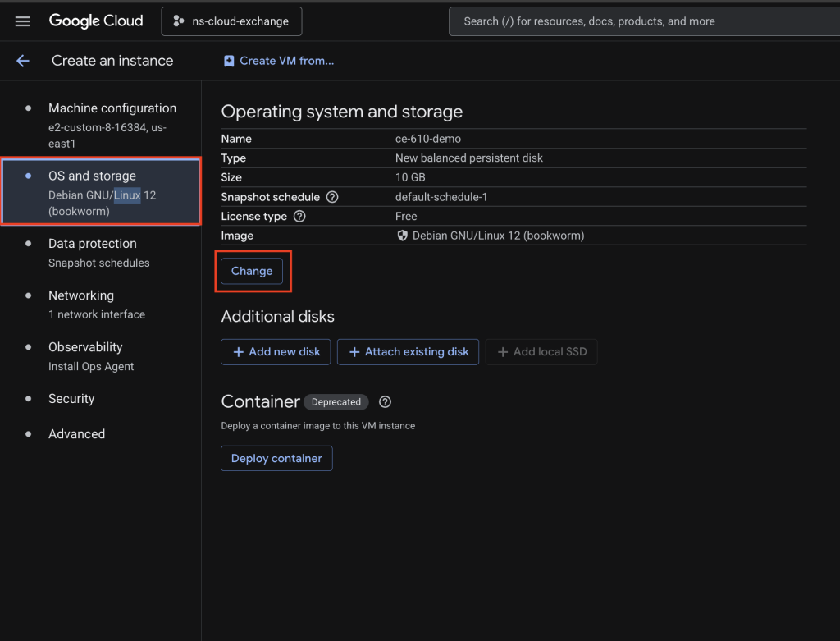Image resolution: width=840 pixels, height=641 pixels.
Task: Open the ns-cloud-exchange project picker
Action: pyautogui.click(x=231, y=21)
